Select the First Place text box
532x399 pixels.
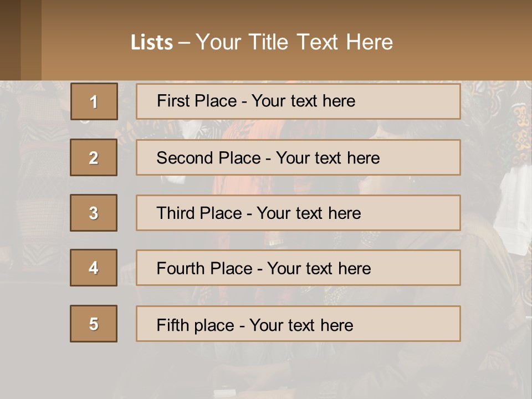click(x=298, y=101)
